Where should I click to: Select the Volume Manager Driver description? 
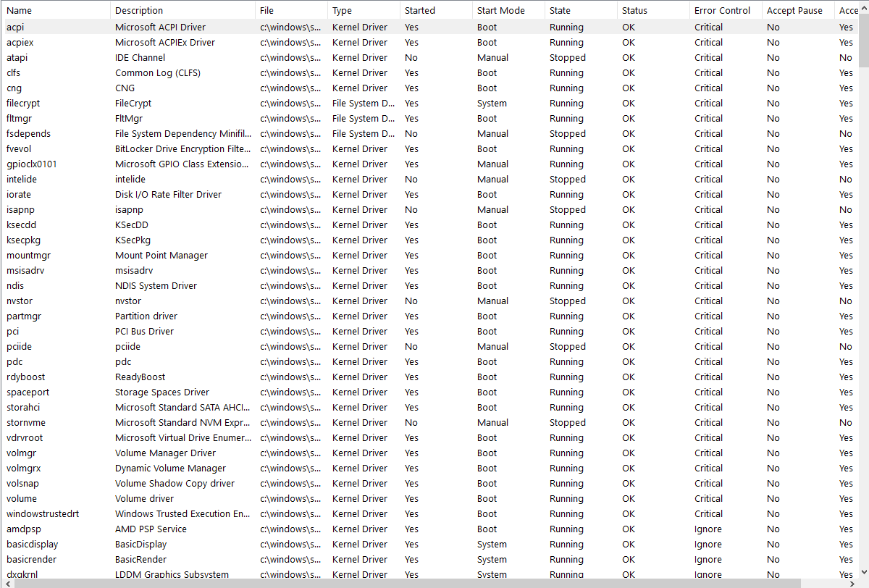pos(166,453)
